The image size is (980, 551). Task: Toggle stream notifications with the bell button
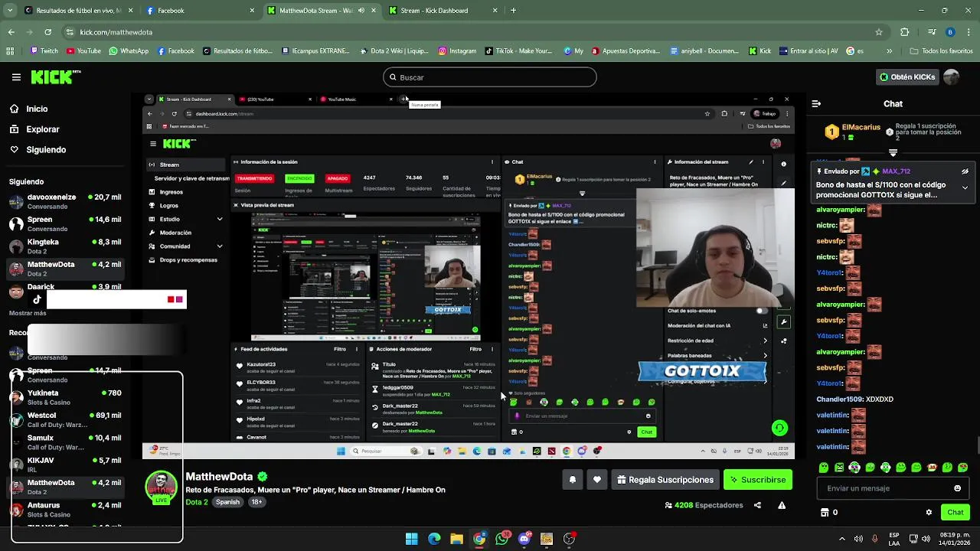coord(572,480)
